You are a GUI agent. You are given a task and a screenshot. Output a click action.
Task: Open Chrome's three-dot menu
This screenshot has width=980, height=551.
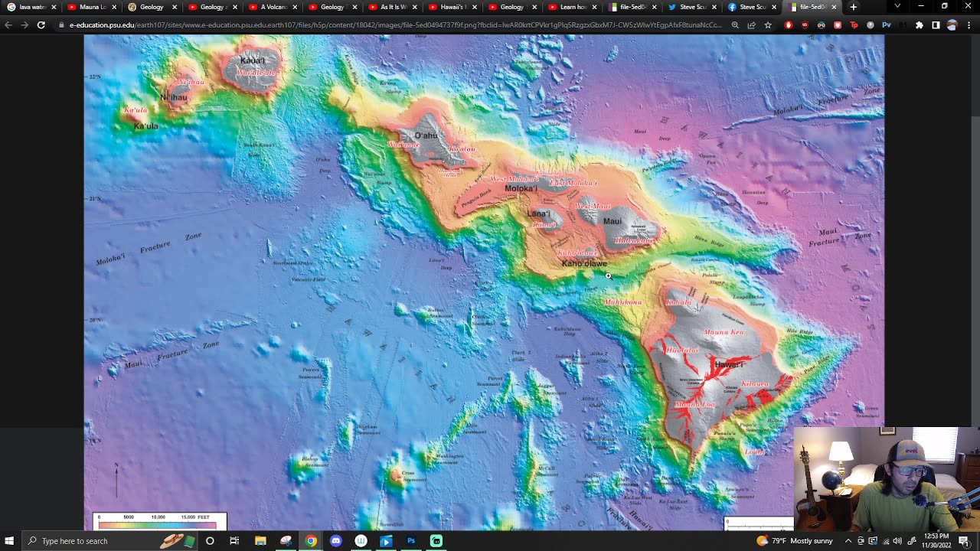click(x=969, y=24)
